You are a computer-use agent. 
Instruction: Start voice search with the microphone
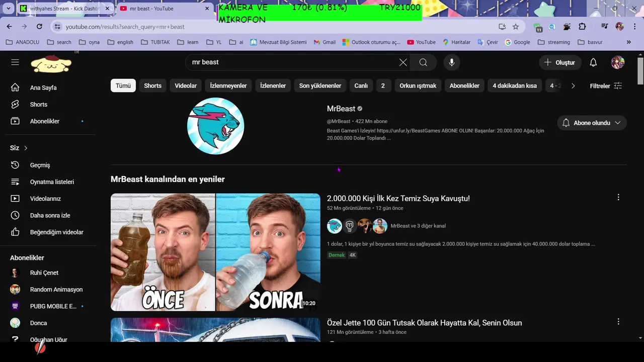point(452,62)
